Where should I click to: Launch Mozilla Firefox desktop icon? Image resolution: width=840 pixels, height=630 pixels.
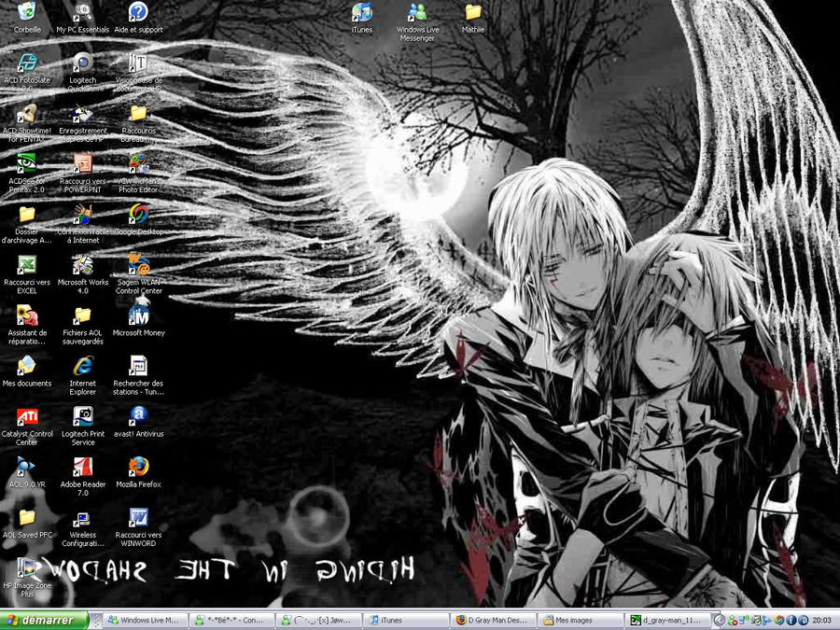click(x=138, y=472)
